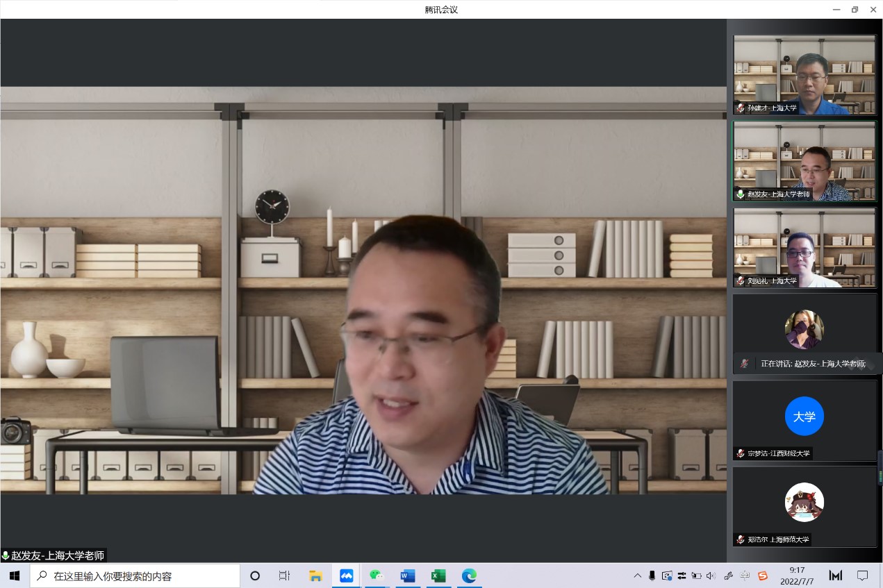The height and width of the screenshot is (588, 883).
Task: Open Tencent Meeting from the taskbar
Action: pyautogui.click(x=346, y=576)
